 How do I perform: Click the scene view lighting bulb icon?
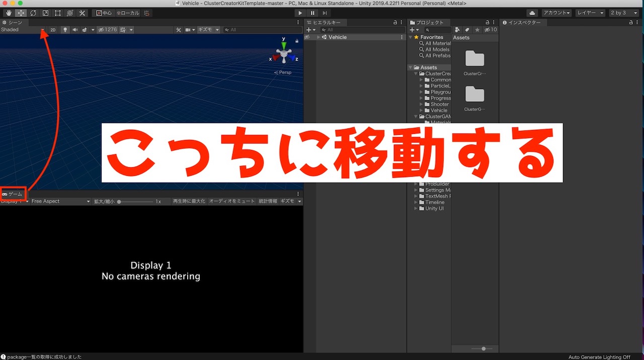pyautogui.click(x=65, y=30)
